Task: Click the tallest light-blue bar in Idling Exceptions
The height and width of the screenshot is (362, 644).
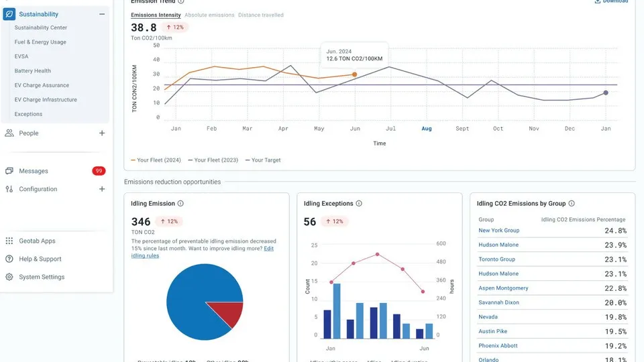Action: pos(337,310)
